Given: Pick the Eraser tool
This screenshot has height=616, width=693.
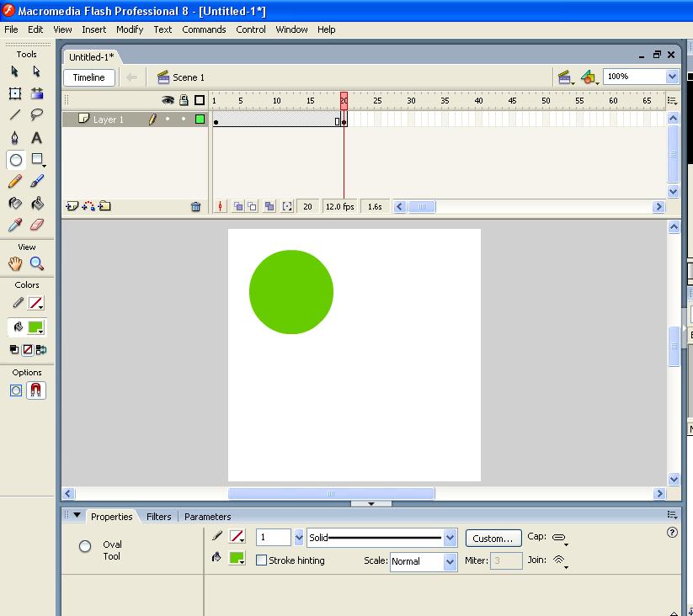Looking at the screenshot, I should [37, 226].
